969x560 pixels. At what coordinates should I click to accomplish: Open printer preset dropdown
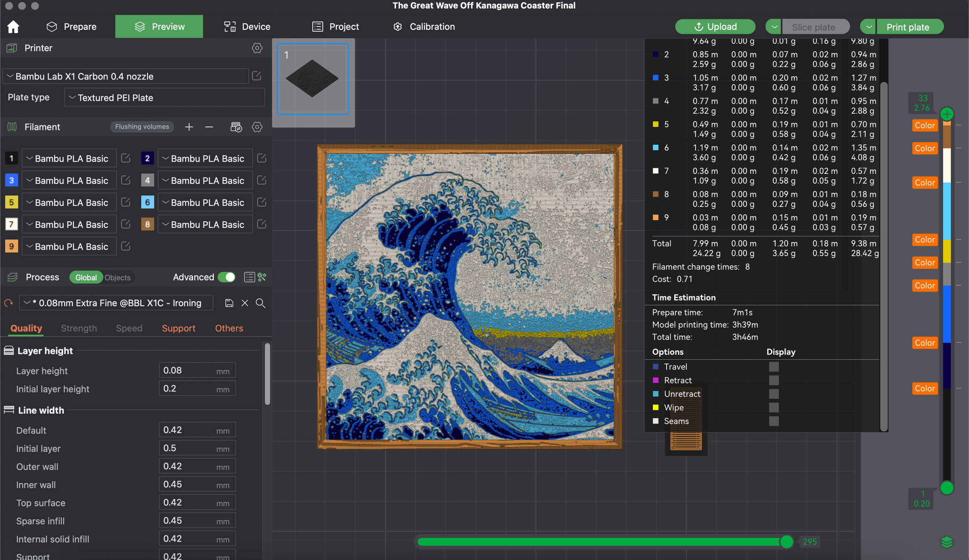126,76
